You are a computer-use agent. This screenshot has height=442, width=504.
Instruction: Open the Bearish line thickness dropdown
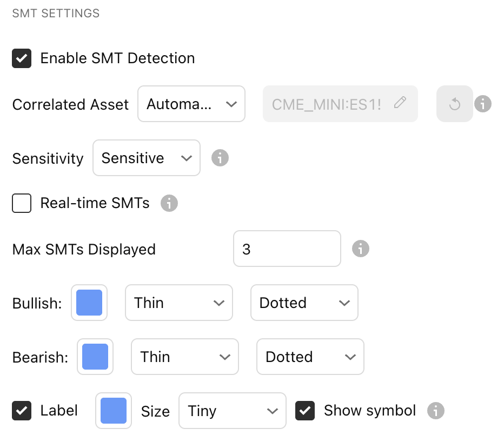coord(184,357)
